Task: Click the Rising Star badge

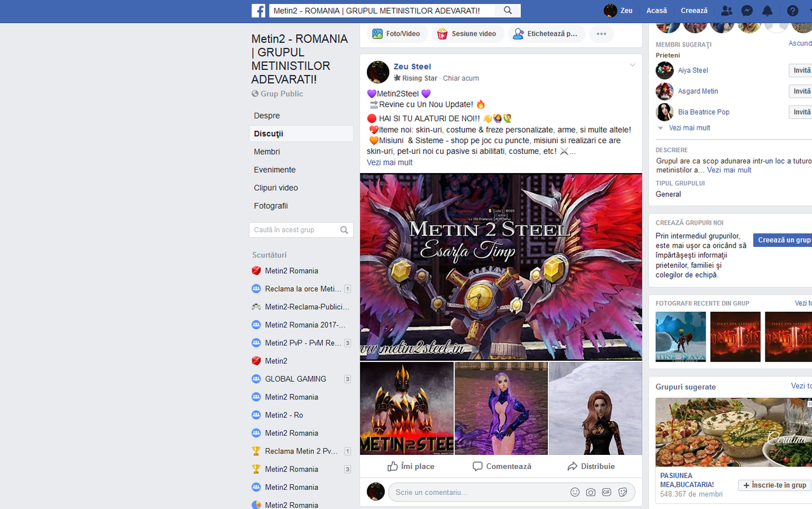Action: [x=415, y=78]
